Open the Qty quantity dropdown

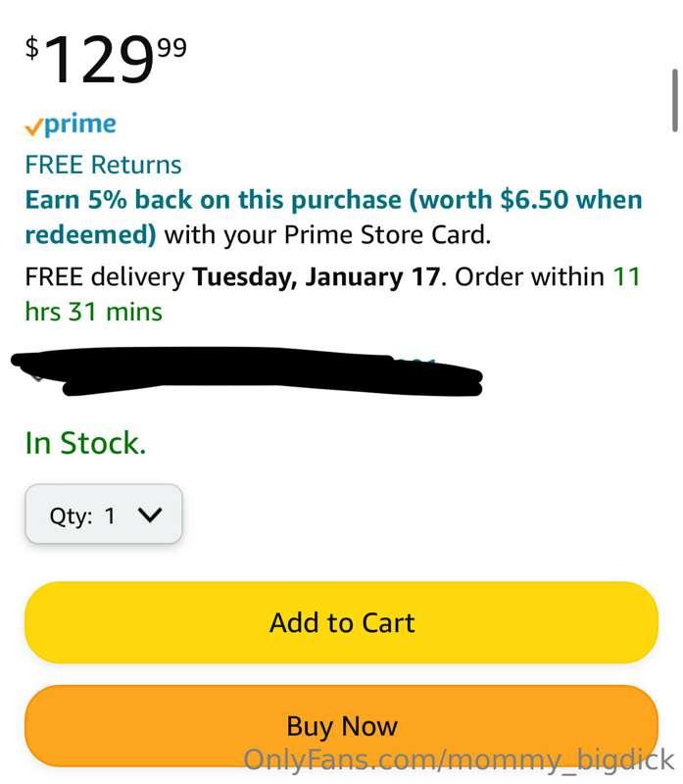tap(103, 514)
